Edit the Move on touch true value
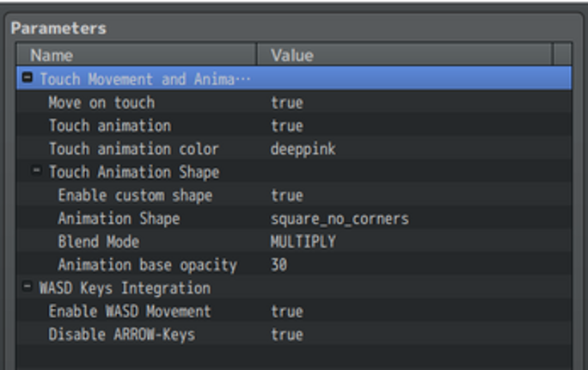The height and width of the screenshot is (370, 588). pos(287,102)
